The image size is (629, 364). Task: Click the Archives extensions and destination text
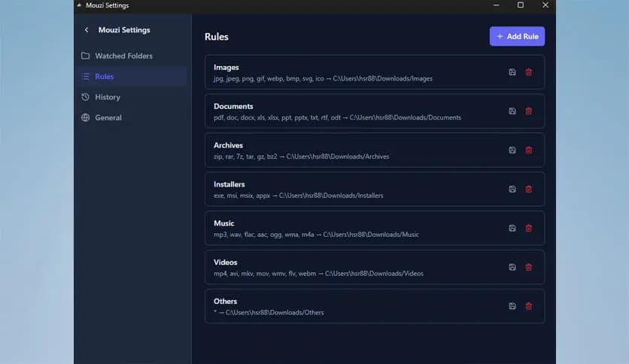click(x=301, y=156)
